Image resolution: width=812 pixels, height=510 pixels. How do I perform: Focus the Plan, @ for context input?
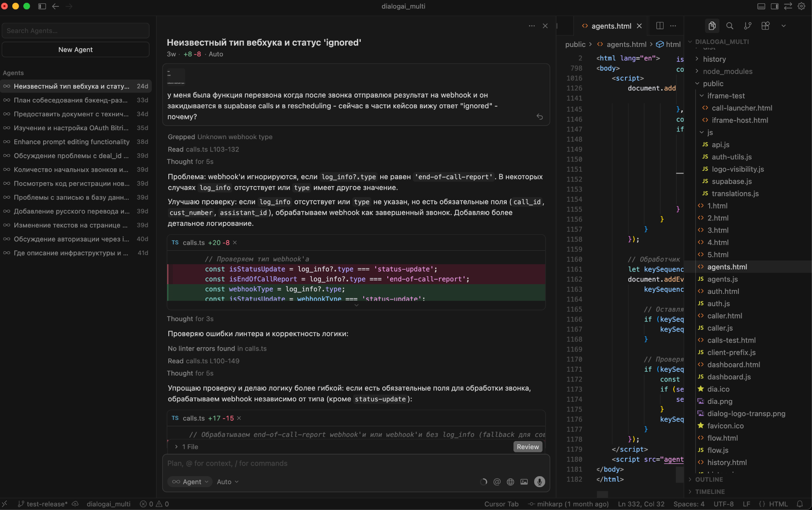pos(355,463)
